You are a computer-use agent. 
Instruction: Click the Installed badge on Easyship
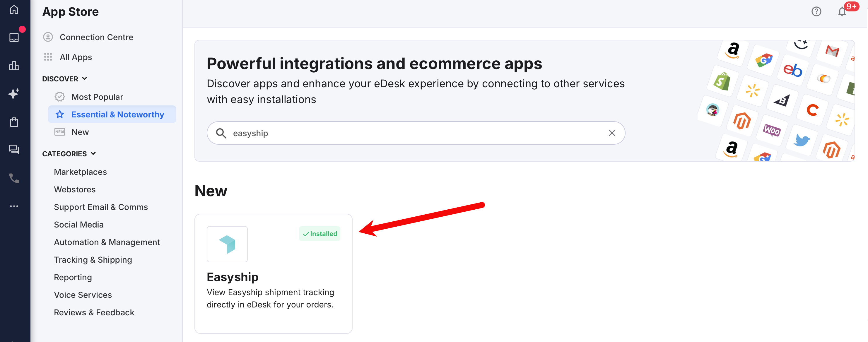coord(319,234)
